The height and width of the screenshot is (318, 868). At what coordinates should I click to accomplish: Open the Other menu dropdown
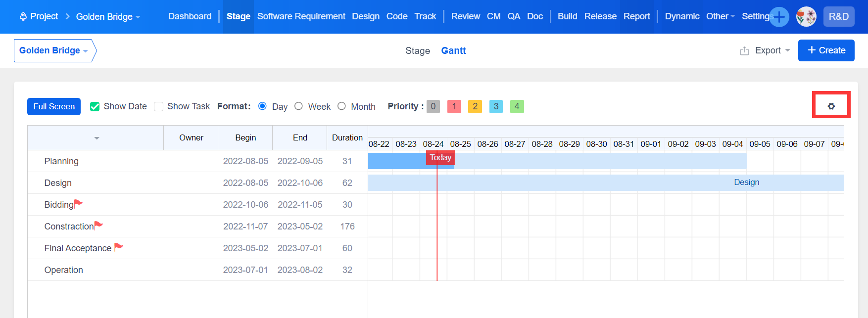coord(720,16)
